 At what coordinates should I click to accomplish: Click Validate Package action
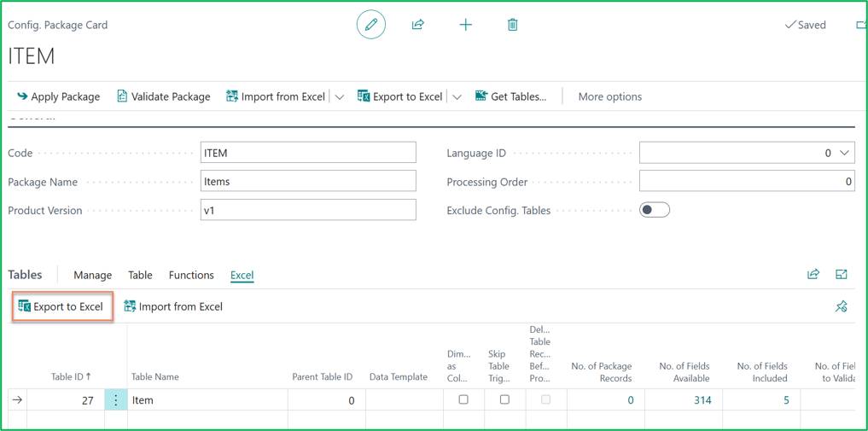click(164, 96)
